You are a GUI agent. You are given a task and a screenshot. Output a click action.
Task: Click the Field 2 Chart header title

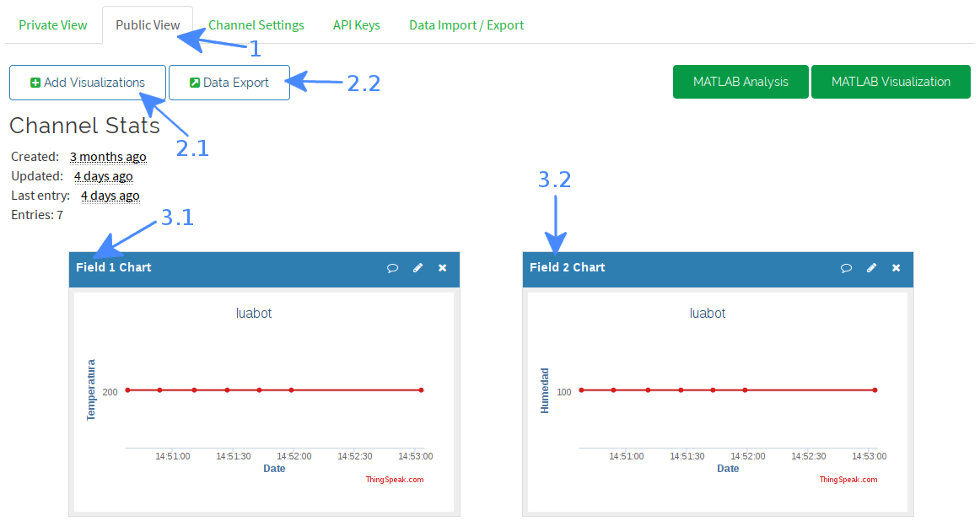point(568,267)
